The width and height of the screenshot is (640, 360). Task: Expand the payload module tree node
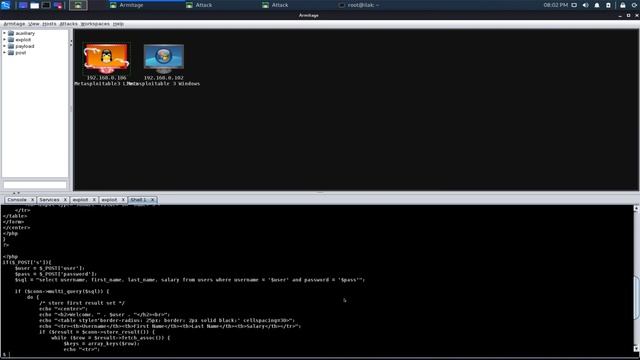[x=4, y=47]
